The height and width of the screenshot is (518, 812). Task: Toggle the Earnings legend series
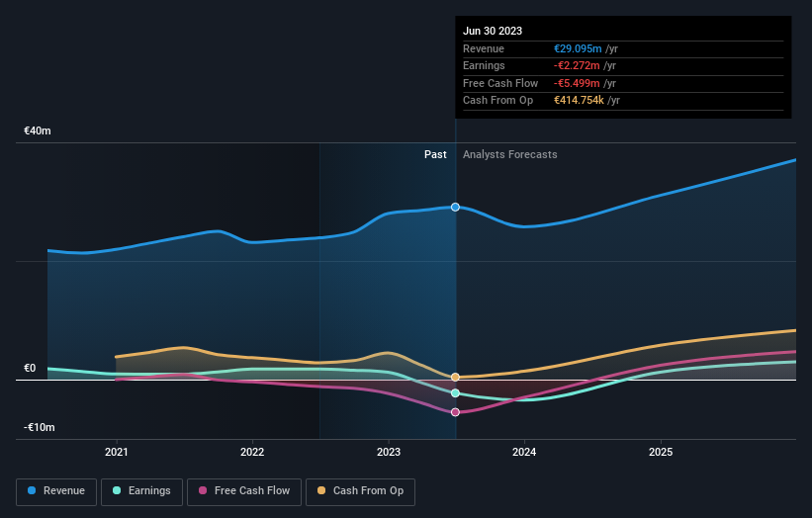click(141, 491)
